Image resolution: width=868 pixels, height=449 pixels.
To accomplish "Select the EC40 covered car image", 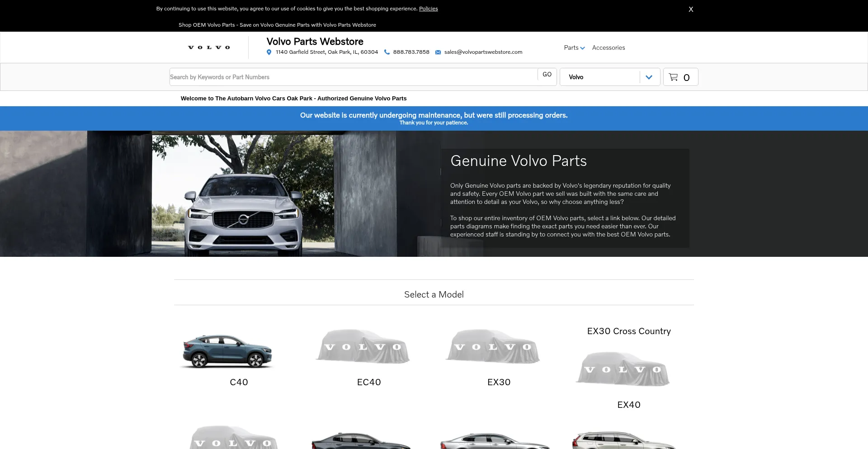I will pos(363,346).
